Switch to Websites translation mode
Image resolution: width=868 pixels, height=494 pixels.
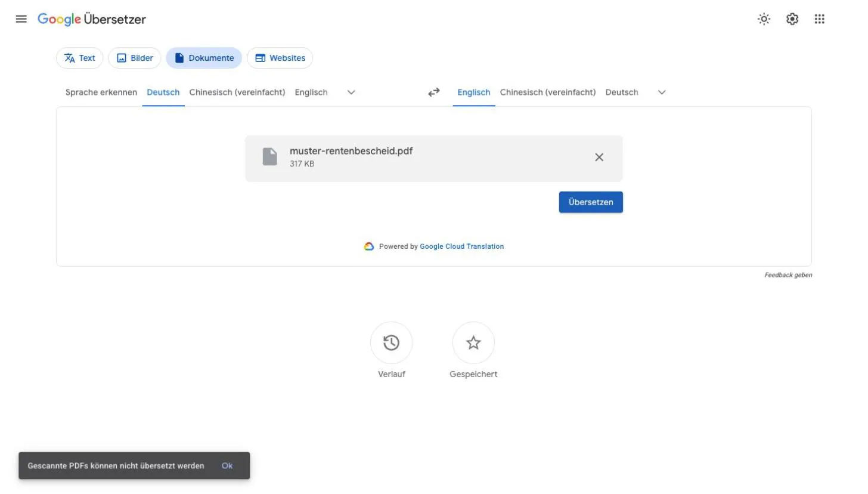click(280, 58)
